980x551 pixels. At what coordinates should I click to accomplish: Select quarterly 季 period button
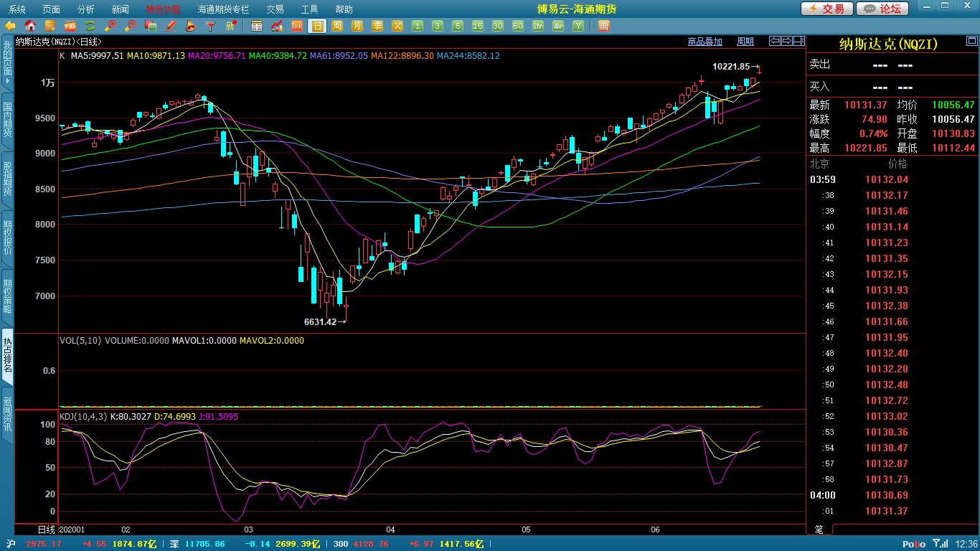[x=377, y=26]
